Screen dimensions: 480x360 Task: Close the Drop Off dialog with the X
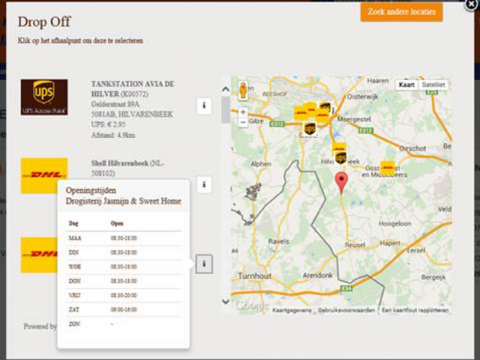point(471,5)
